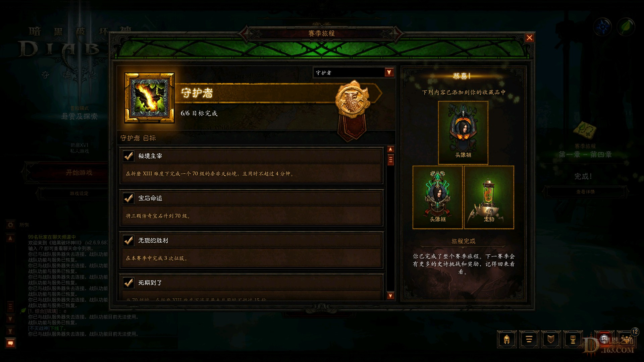644x362 pixels.
Task: Toggle the 无瑕的胜利 objective checkbox
Action: click(x=129, y=240)
